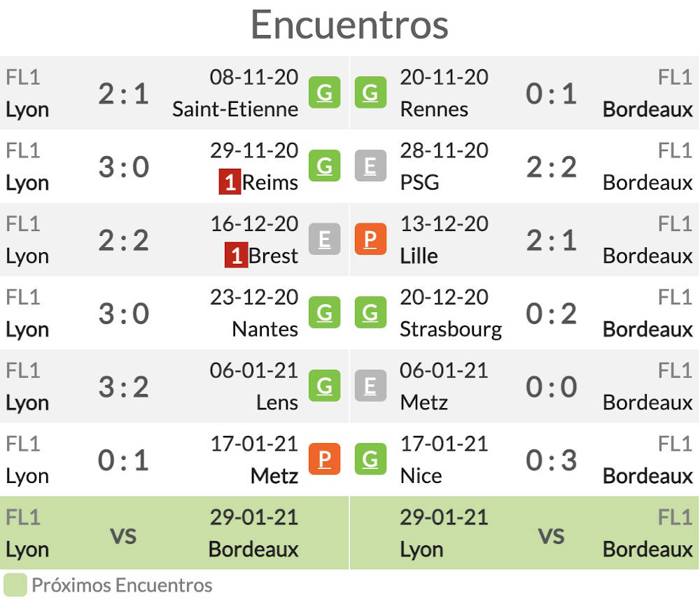Image resolution: width=700 pixels, height=602 pixels.
Task: Click the gray E badge for Lyon vs Brest
Action: [325, 239]
